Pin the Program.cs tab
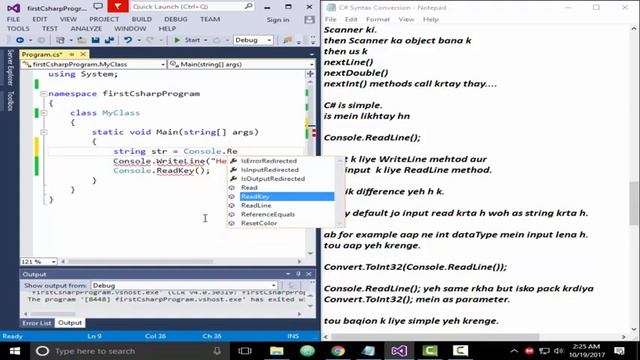The width and height of the screenshot is (640, 360). coord(72,54)
